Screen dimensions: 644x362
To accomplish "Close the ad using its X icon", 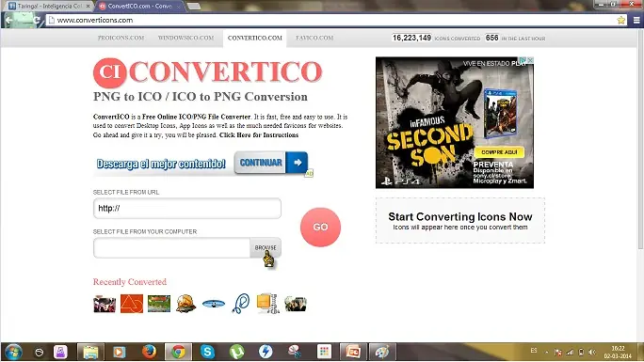I will (530, 60).
